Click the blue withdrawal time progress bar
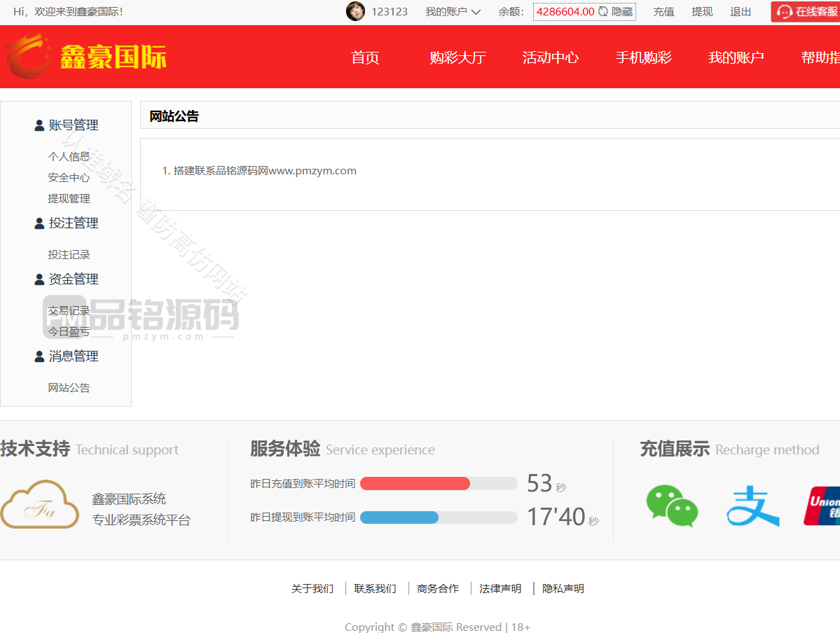This screenshot has width=840, height=633. coord(399,517)
